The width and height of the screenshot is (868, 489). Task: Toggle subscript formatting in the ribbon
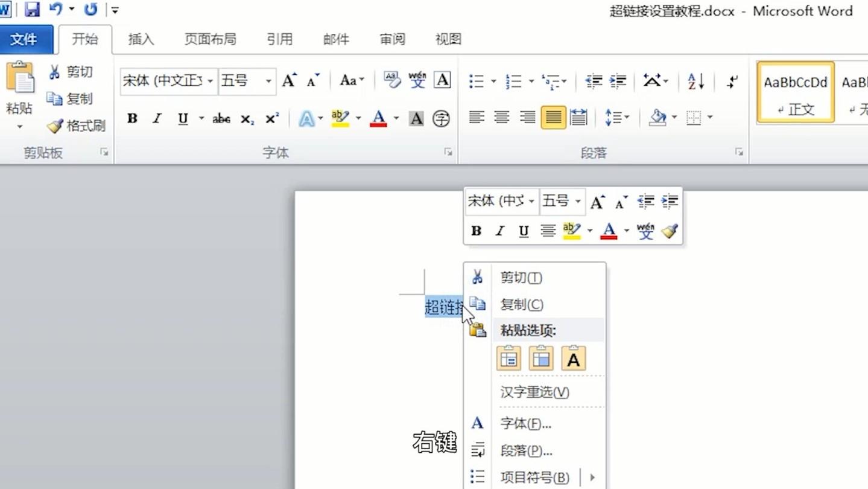(x=247, y=119)
